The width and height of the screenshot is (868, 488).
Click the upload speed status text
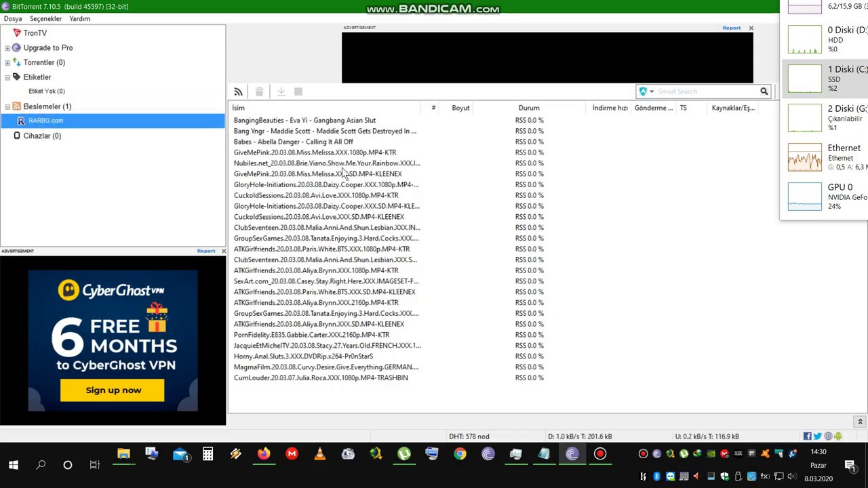tap(707, 436)
